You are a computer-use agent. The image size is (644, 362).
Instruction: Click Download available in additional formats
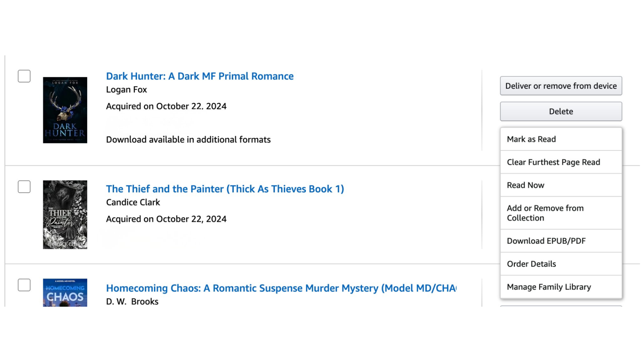(x=188, y=139)
